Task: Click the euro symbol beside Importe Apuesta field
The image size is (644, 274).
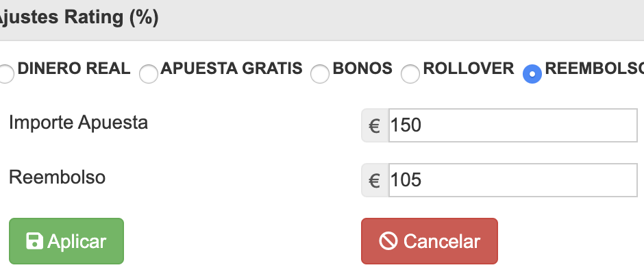Action: point(375,125)
